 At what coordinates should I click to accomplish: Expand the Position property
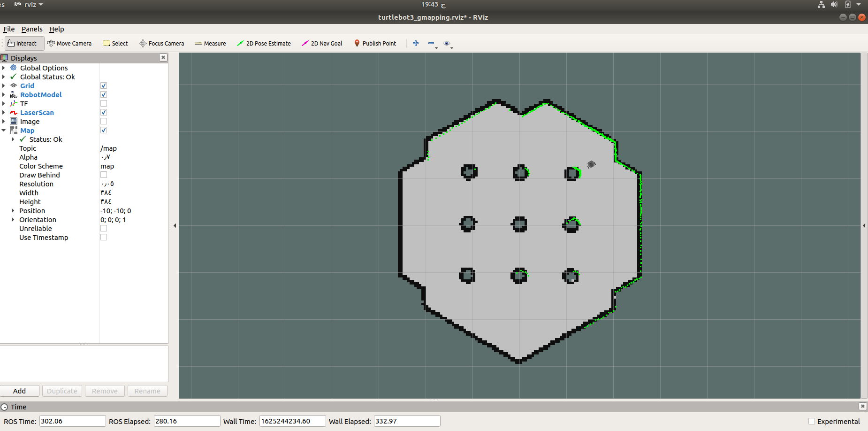[x=13, y=210]
